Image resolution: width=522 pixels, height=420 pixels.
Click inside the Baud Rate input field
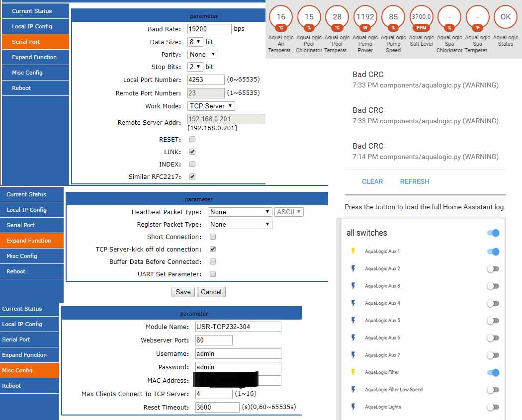click(x=209, y=29)
